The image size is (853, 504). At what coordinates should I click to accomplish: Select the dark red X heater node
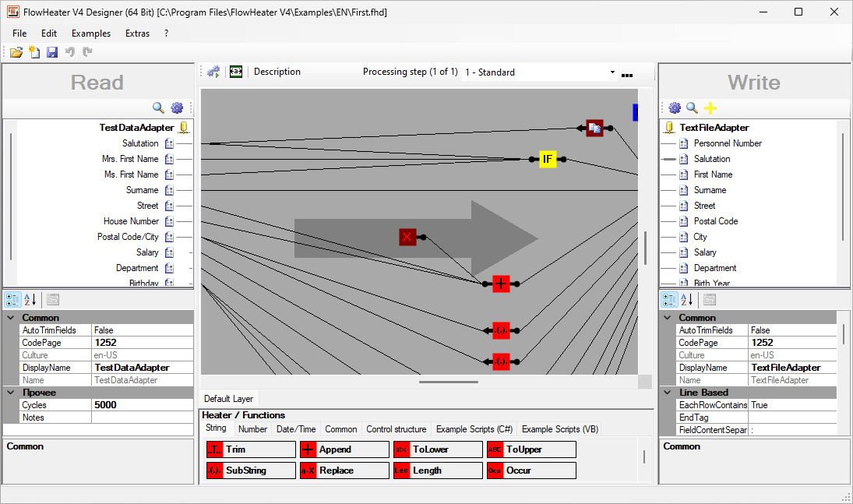pyautogui.click(x=407, y=237)
